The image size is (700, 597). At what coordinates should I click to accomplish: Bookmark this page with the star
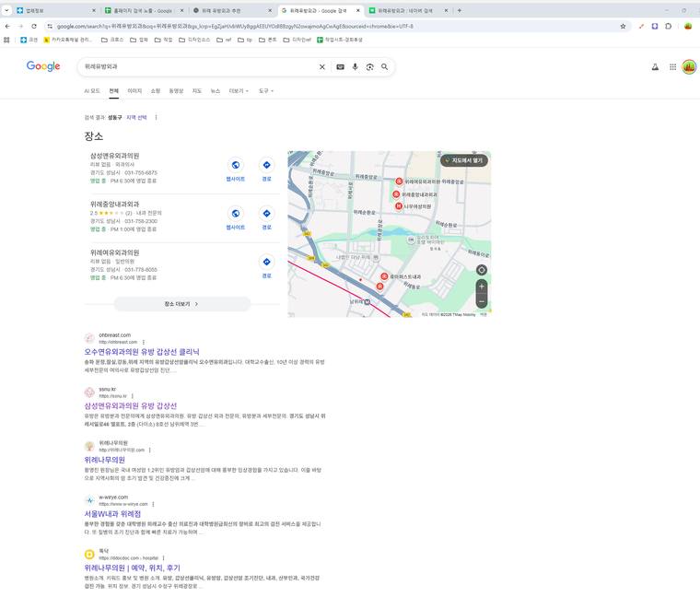click(623, 27)
